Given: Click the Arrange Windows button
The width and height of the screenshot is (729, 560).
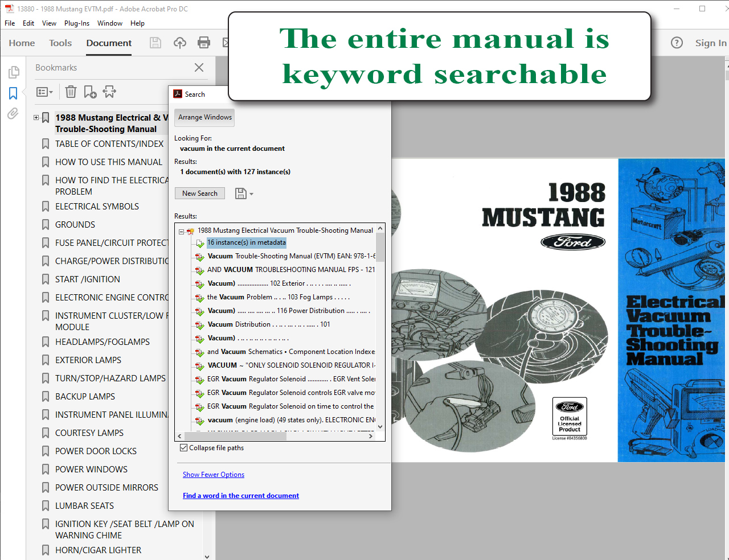Looking at the screenshot, I should 205,117.
